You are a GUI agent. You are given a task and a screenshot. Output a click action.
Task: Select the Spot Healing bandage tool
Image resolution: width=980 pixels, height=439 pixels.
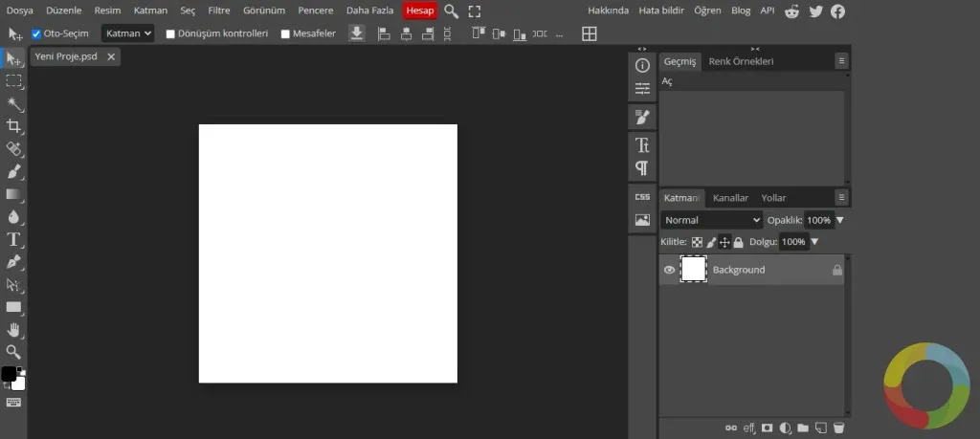point(13,148)
